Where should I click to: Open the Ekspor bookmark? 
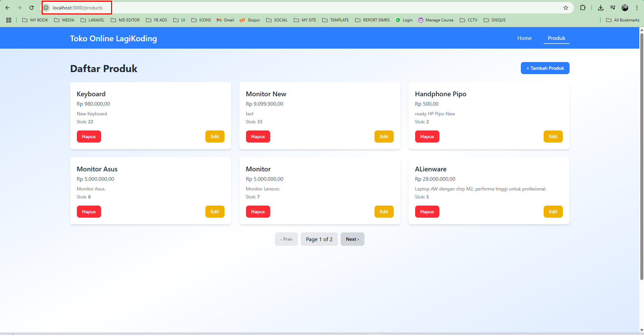click(x=250, y=20)
